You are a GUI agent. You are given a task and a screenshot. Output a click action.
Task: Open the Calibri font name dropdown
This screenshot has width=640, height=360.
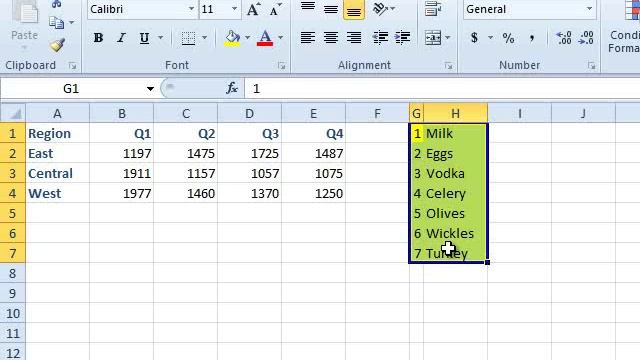[x=191, y=9]
